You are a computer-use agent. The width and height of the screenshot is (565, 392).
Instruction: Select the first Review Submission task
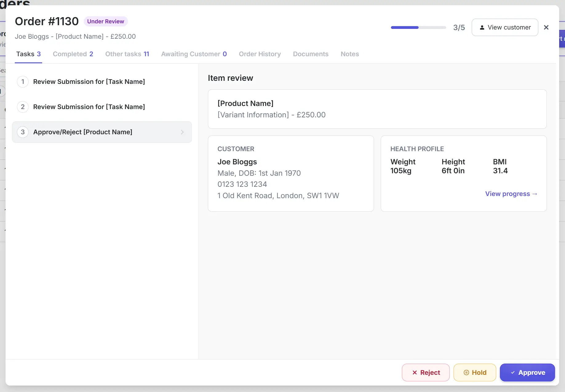(89, 82)
